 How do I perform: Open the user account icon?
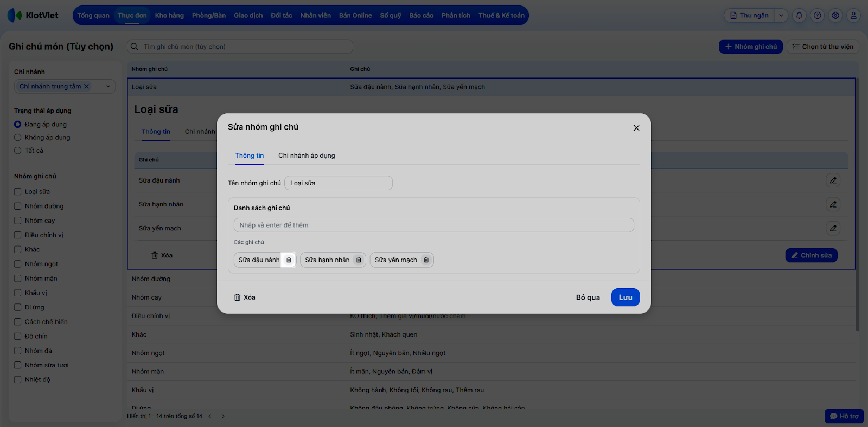[x=853, y=16]
